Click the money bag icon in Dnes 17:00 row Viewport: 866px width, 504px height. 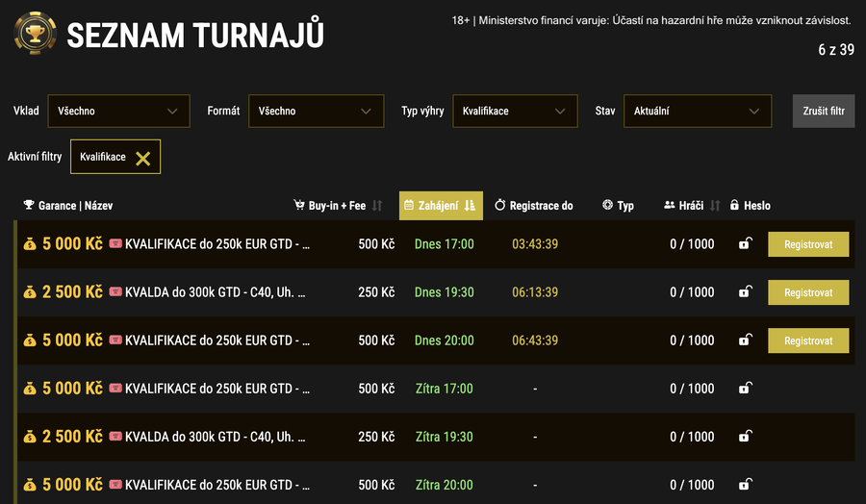(30, 243)
